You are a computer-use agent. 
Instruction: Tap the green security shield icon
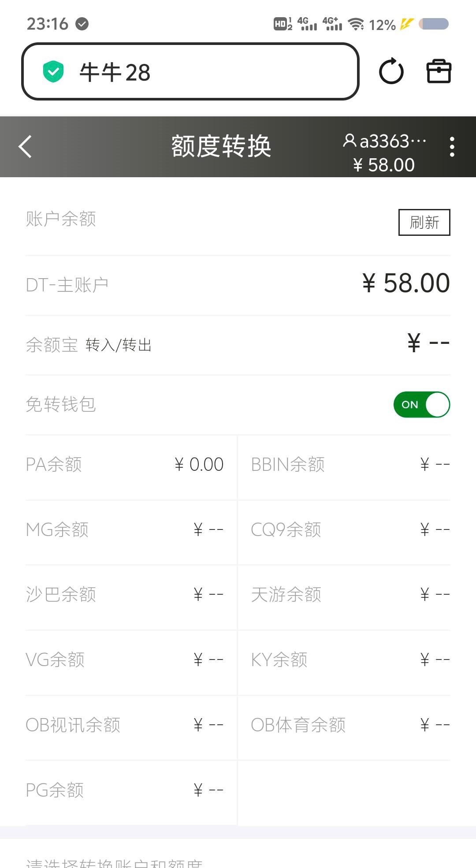[x=53, y=72]
